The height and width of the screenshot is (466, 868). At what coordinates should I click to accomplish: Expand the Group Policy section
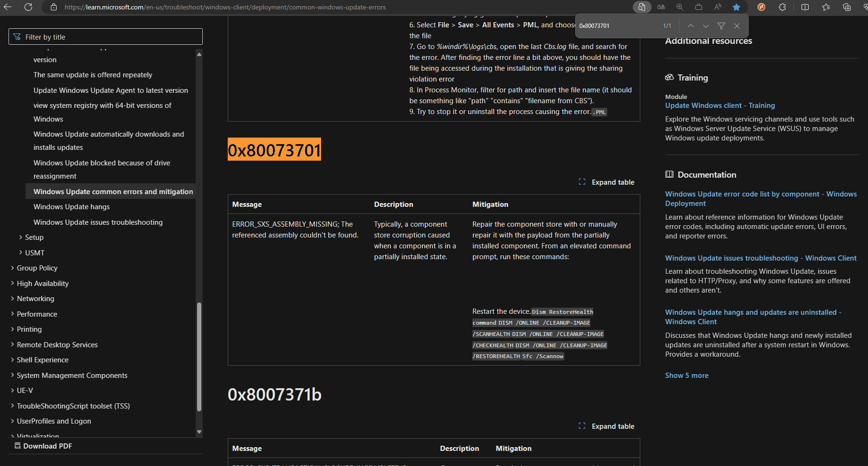(34, 268)
